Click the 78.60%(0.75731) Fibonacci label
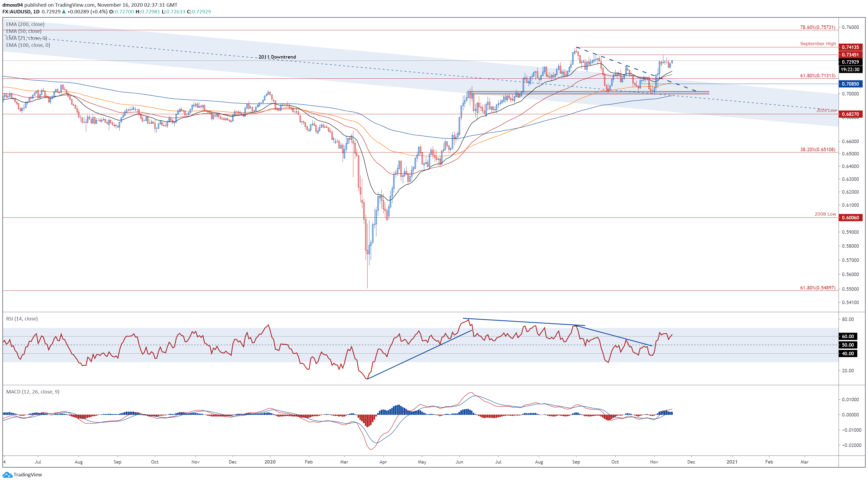 (x=817, y=27)
